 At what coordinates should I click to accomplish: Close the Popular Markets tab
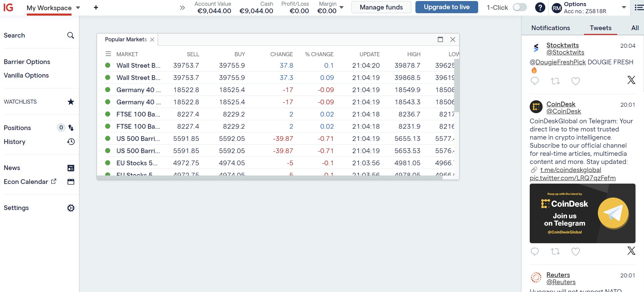(x=152, y=40)
